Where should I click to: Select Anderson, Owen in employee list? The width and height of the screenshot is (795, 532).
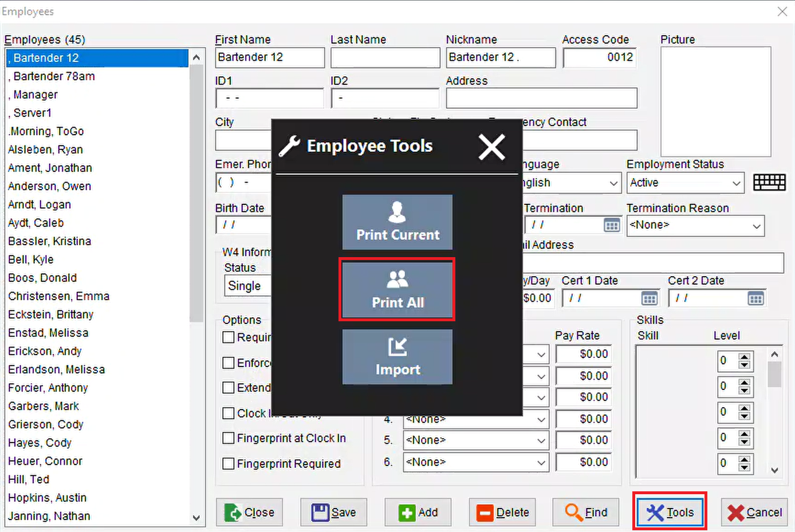49,186
